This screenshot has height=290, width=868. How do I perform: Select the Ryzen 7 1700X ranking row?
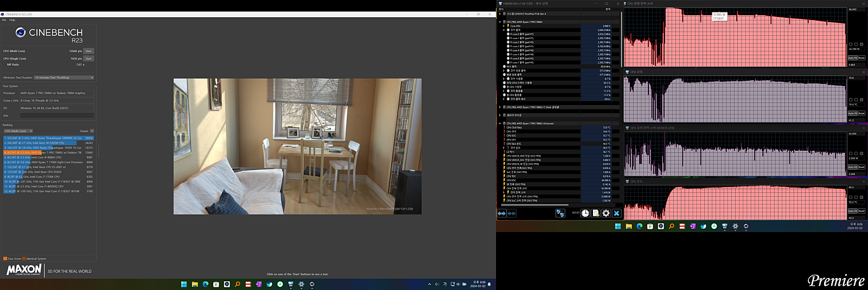(x=48, y=162)
